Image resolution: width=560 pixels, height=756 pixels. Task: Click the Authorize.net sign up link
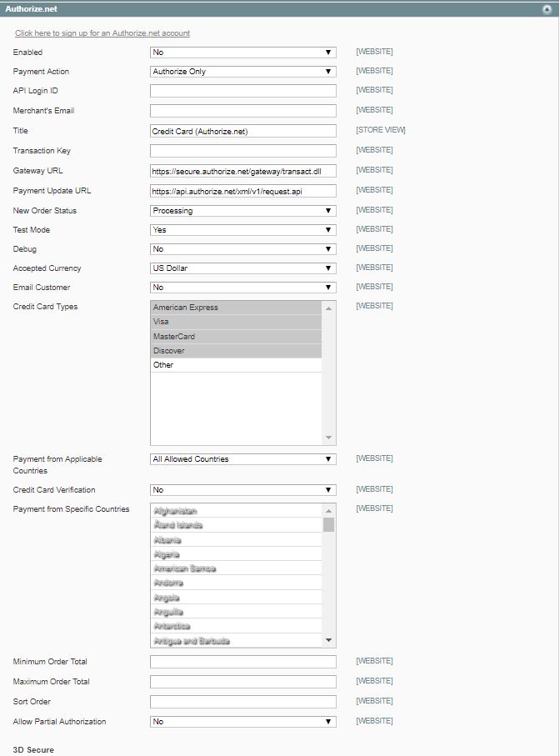(x=102, y=33)
